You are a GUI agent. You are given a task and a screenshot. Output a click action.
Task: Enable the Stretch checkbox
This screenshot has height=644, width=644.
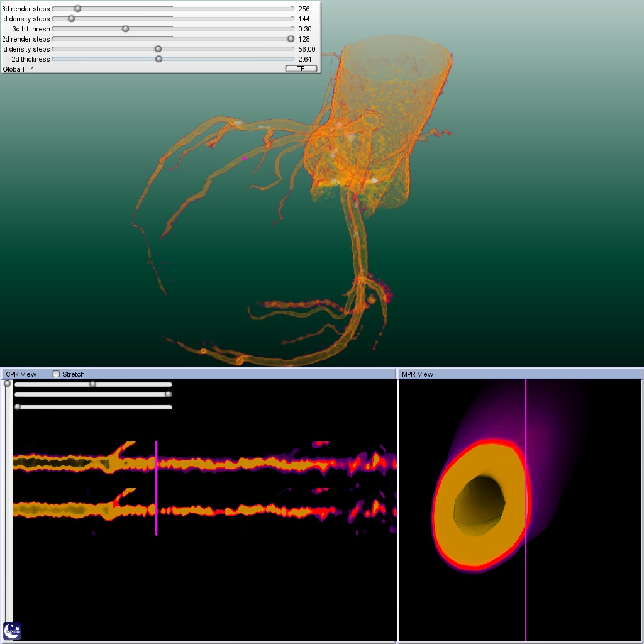click(x=57, y=374)
